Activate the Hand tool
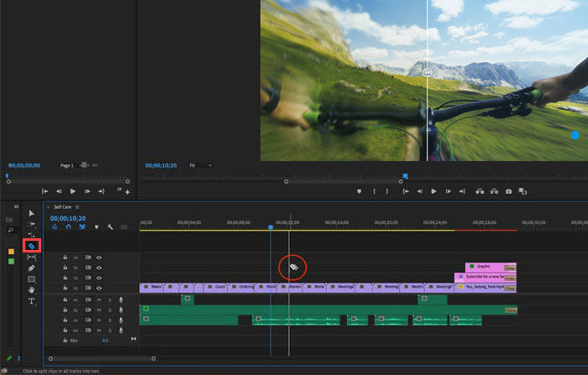Viewport: 588px width, 375px height. 31,289
